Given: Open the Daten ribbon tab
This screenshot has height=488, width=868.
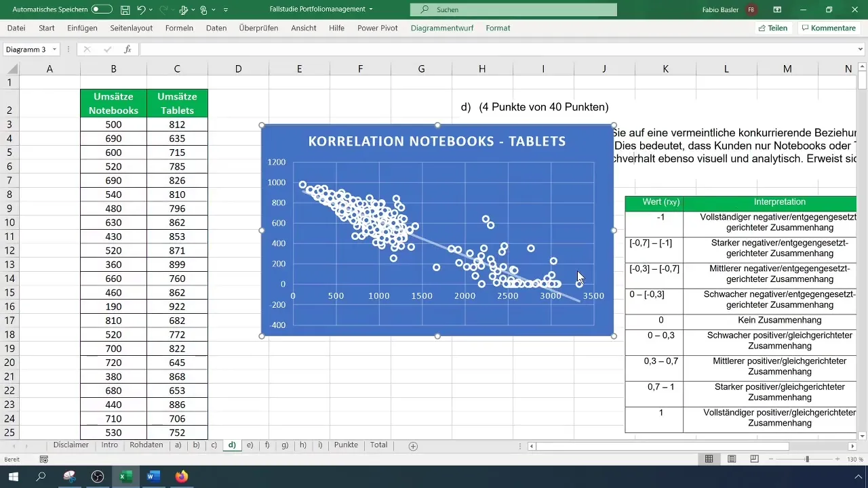Looking at the screenshot, I should pyautogui.click(x=216, y=28).
